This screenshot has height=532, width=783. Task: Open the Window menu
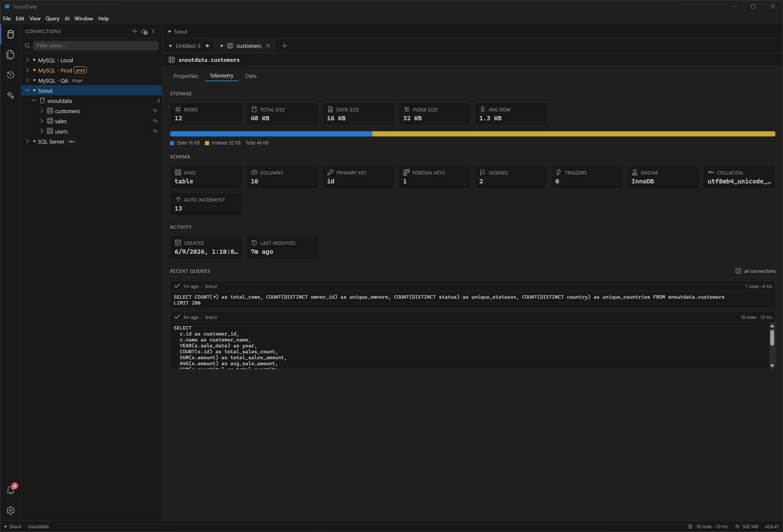84,19
